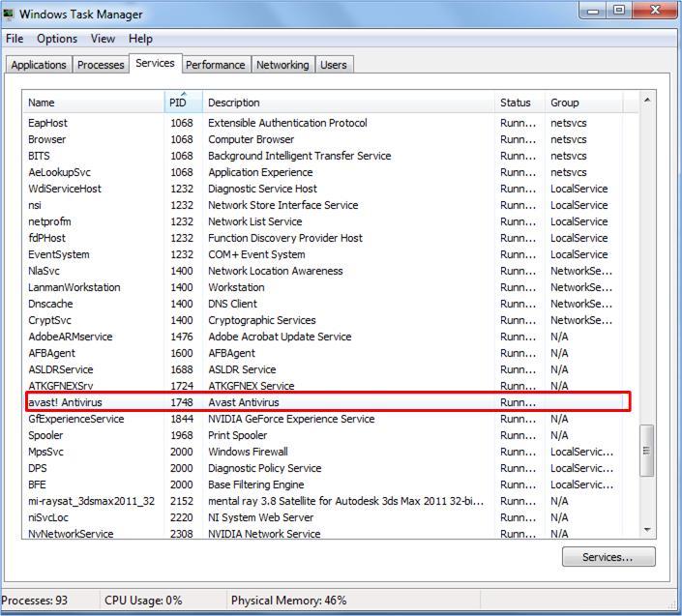The height and width of the screenshot is (616, 682).
Task: Click the Windows Firewall description
Action: (248, 453)
